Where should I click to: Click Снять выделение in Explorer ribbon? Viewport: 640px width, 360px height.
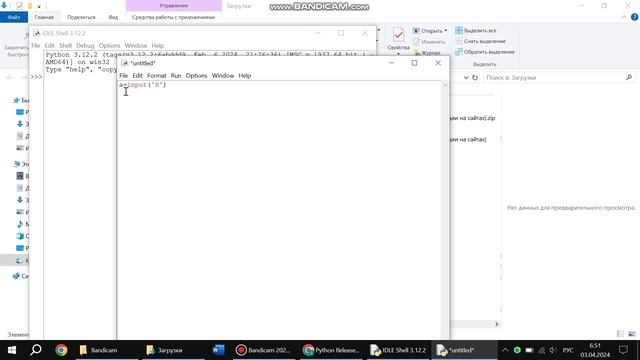pos(480,41)
